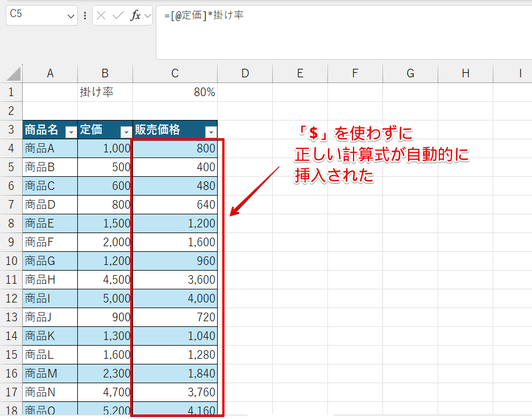
Task: Expand the formula bar function dropdown
Action: click(x=148, y=15)
